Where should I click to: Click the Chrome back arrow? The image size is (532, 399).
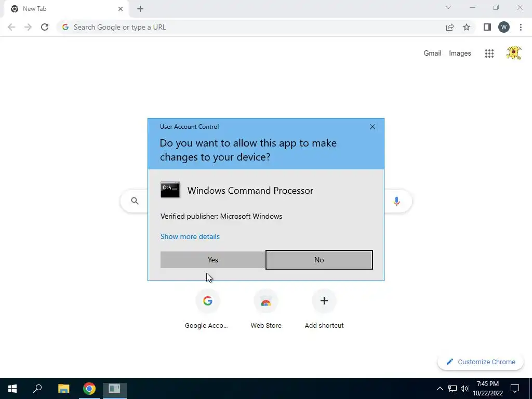click(11, 27)
